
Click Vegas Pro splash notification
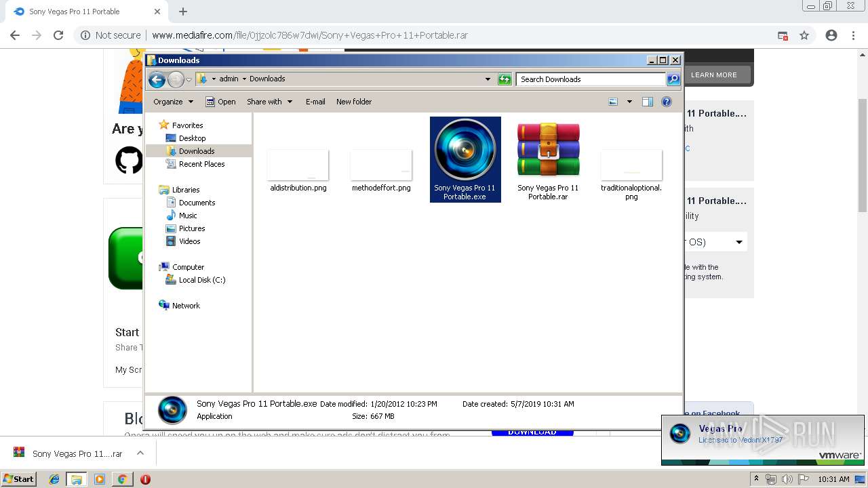(763, 440)
